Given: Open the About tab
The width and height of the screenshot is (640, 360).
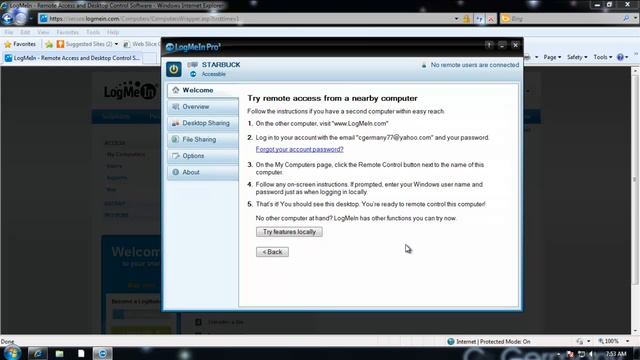Looking at the screenshot, I should point(203,172).
